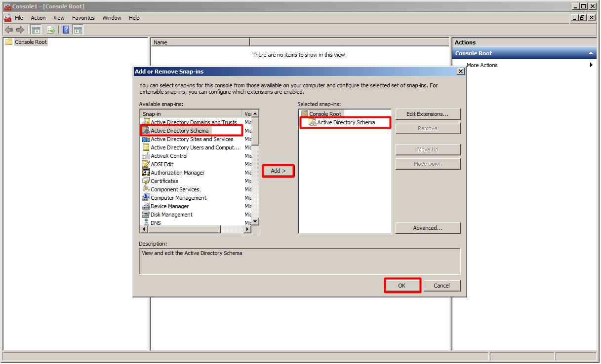This screenshot has width=601, height=364.
Task: Collapse the Console Root actions section
Action: [x=590, y=53]
